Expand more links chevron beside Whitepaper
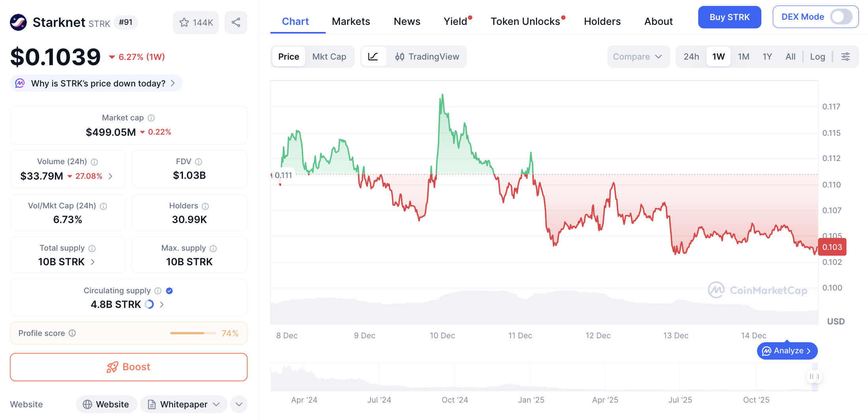This screenshot has height=420, width=868. pyautogui.click(x=239, y=404)
